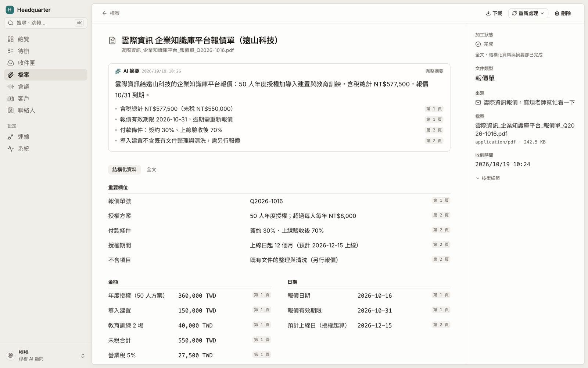Viewport: 588px width, 368px height.
Task: Select the 27,500 TWD 營業稅 value
Action: [x=196, y=355]
